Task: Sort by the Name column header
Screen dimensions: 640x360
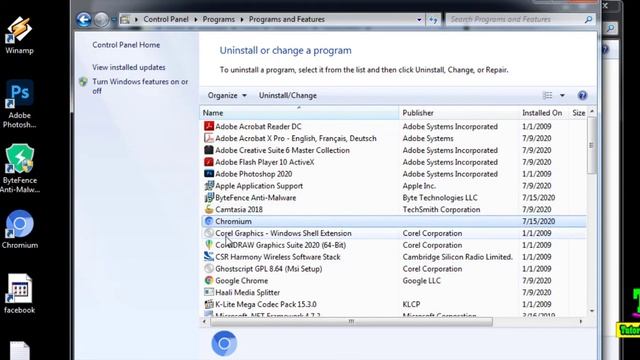Action: 299,113
